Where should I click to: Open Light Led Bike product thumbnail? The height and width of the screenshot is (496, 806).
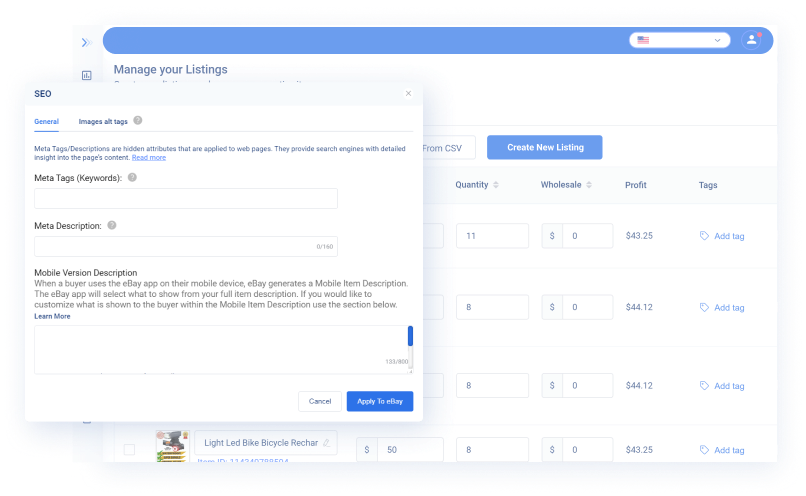point(173,446)
